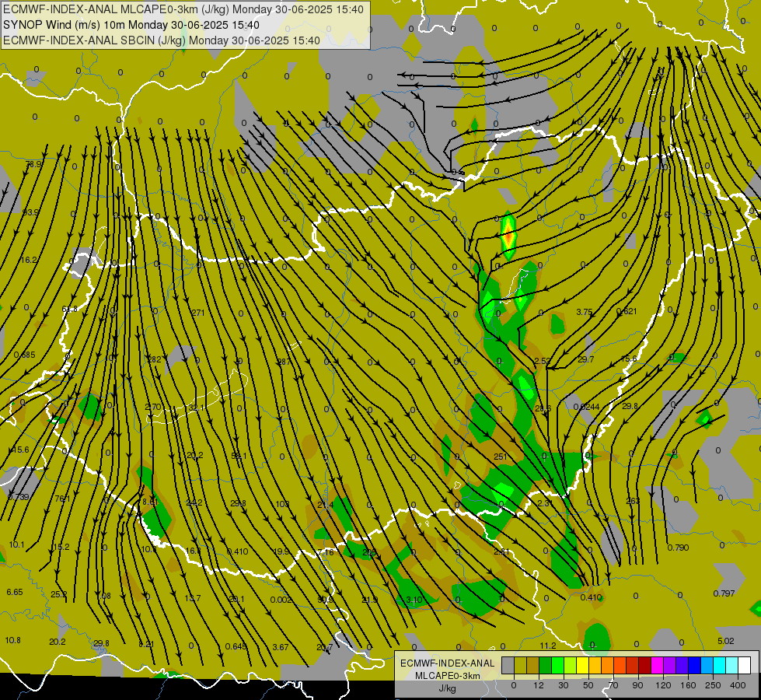This screenshot has height=700, width=761.
Task: Click the 50 tick label in legend
Action: point(588,685)
